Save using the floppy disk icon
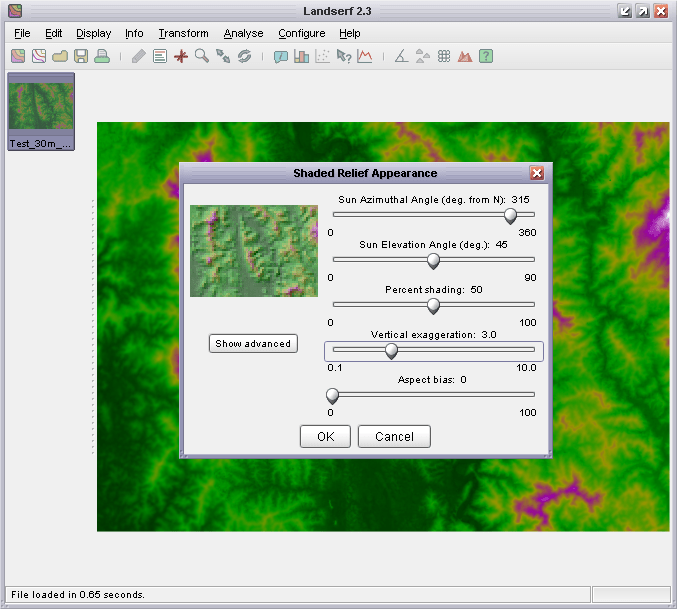The height and width of the screenshot is (609, 677). [x=81, y=56]
